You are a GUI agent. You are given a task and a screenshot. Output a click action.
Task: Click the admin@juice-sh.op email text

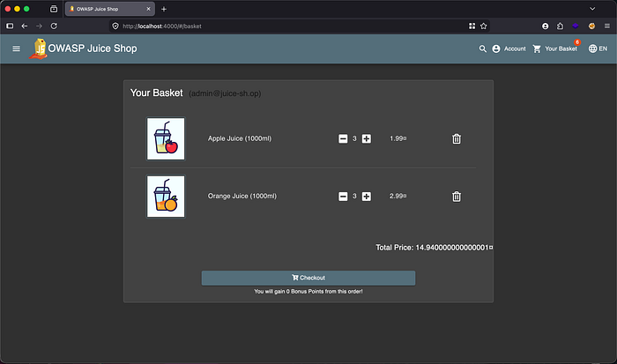(x=225, y=93)
